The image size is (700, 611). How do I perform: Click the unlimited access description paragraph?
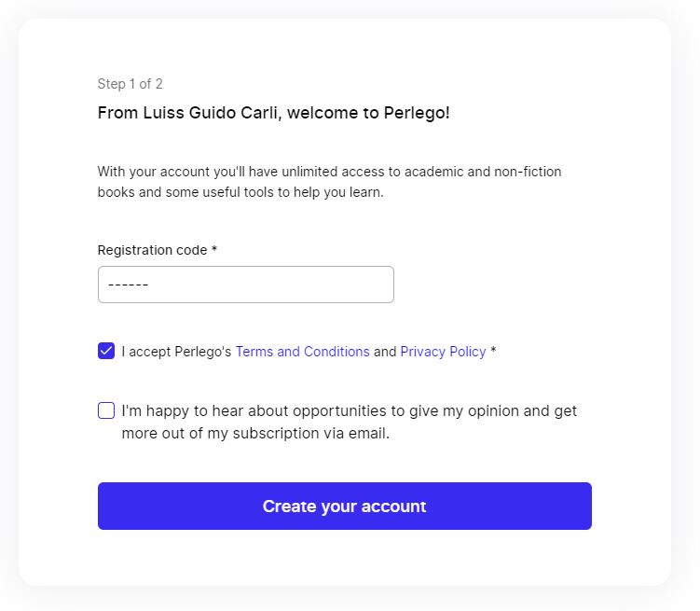point(329,172)
